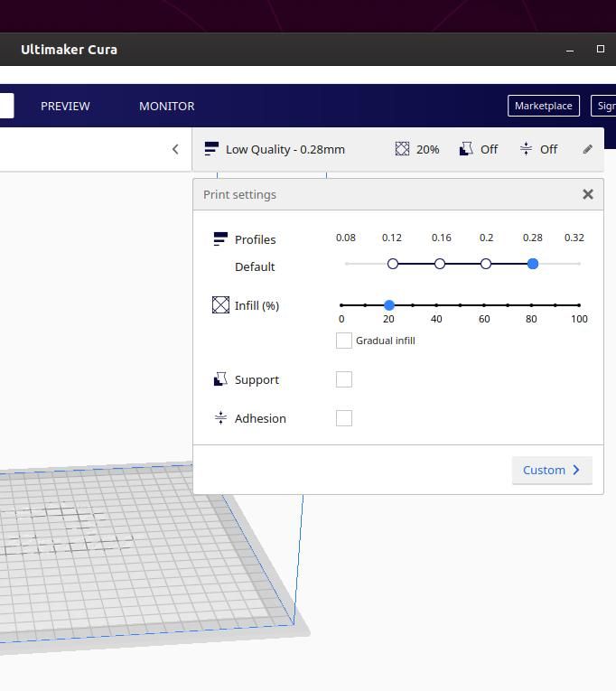Open the MONITOR stage tab
616x691 pixels.
click(166, 107)
